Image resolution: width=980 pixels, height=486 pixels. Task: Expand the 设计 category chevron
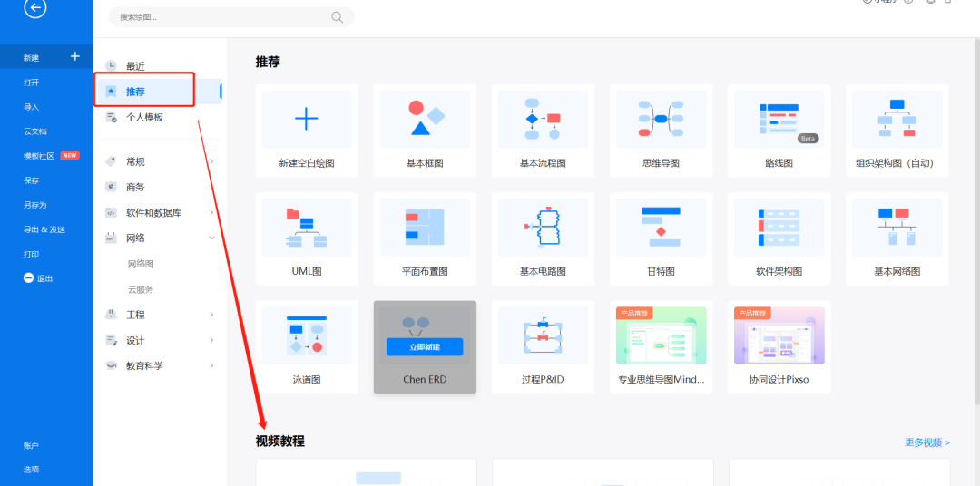coord(211,340)
